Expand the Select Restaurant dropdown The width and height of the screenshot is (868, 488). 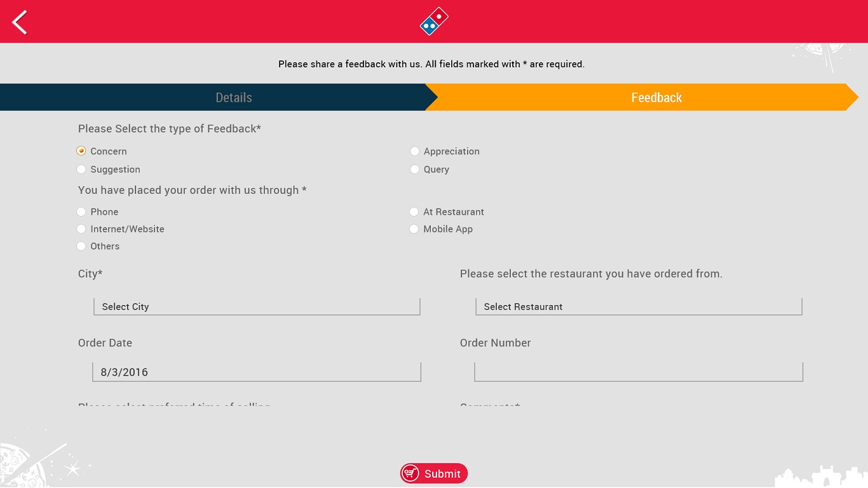[x=639, y=307]
